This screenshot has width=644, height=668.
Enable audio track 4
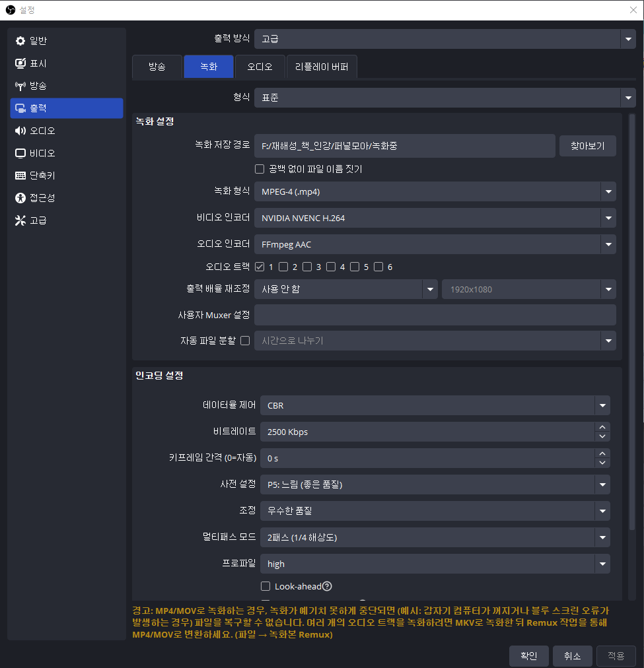[331, 267]
